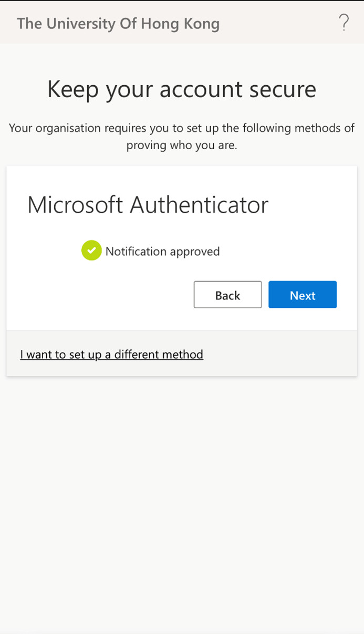Click the 'Notification approved' status text

coord(162,252)
